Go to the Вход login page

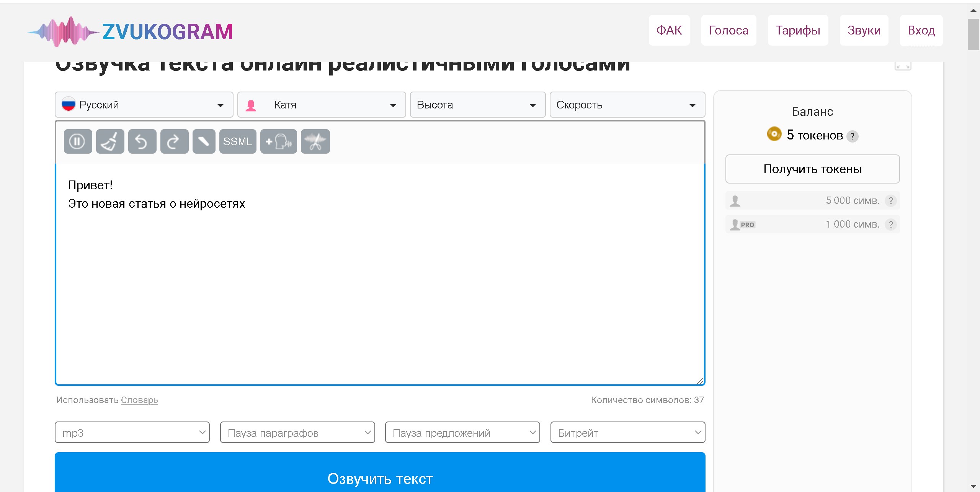coord(921,30)
